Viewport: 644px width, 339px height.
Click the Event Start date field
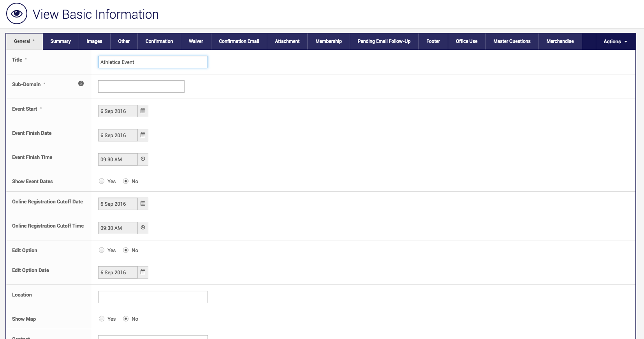coord(118,111)
